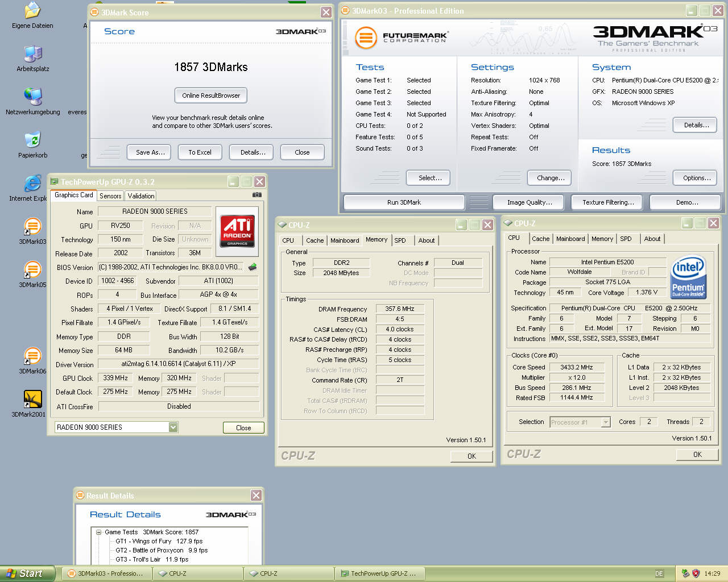
Task: Click OK in CPU-Z processor window
Action: (x=697, y=455)
